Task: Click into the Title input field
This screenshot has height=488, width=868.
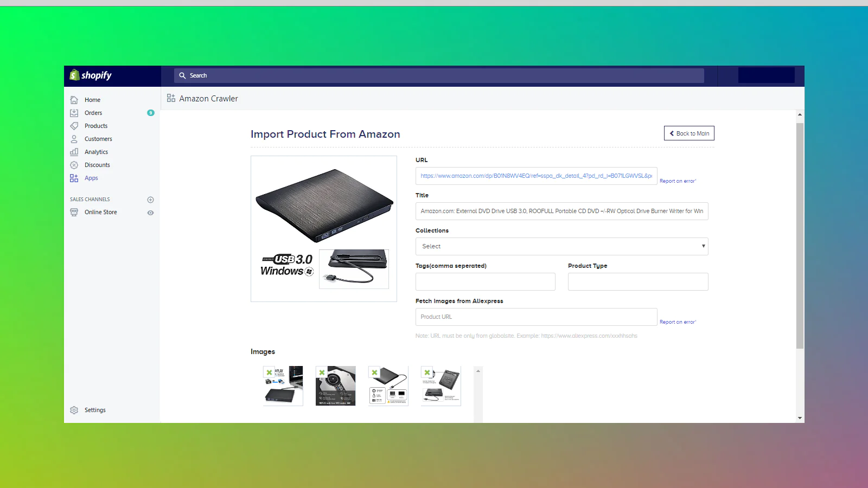Action: coord(561,211)
